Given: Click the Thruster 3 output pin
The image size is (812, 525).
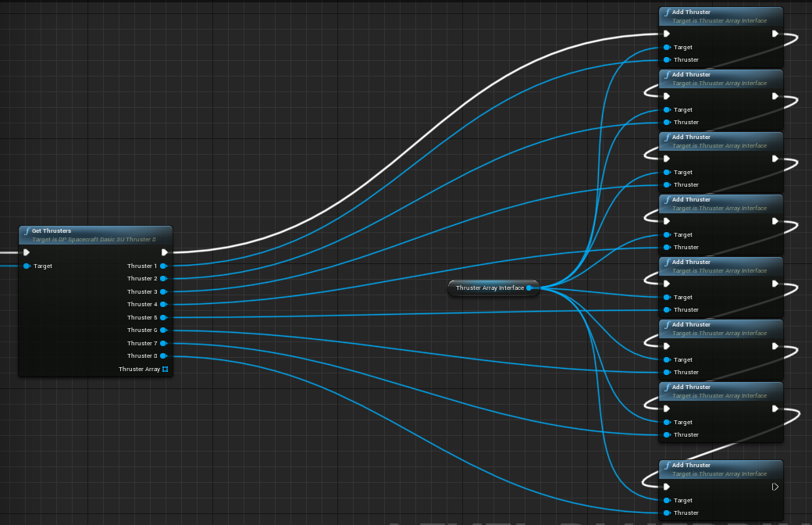Looking at the screenshot, I should (163, 291).
